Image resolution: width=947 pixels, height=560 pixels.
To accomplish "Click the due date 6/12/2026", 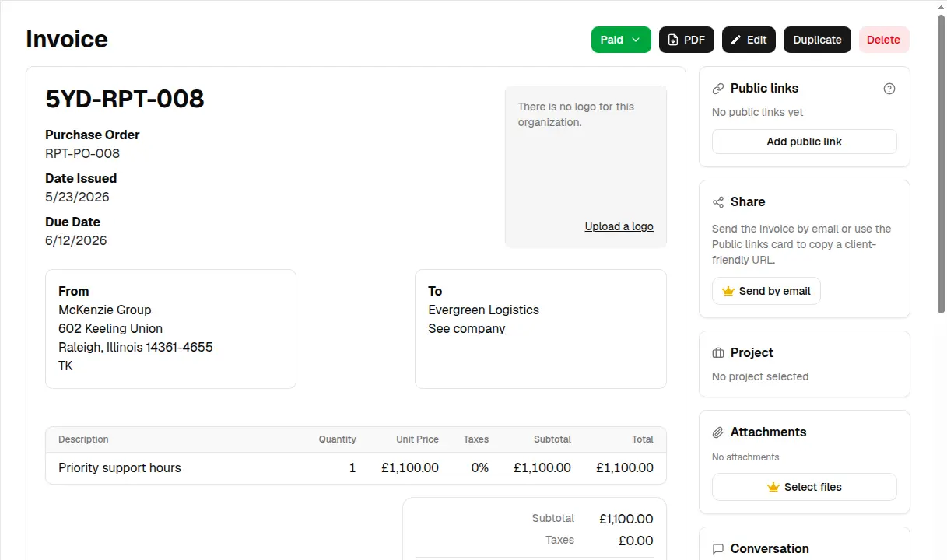I will tap(76, 240).
